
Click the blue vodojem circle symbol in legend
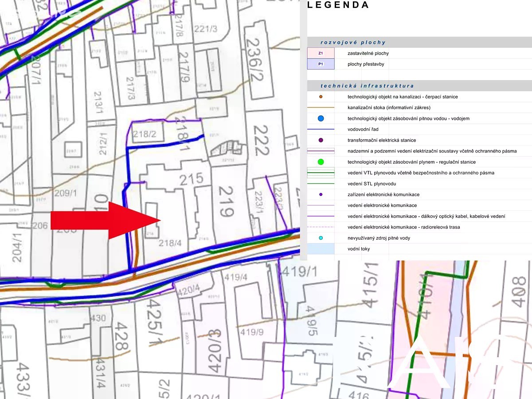click(321, 119)
